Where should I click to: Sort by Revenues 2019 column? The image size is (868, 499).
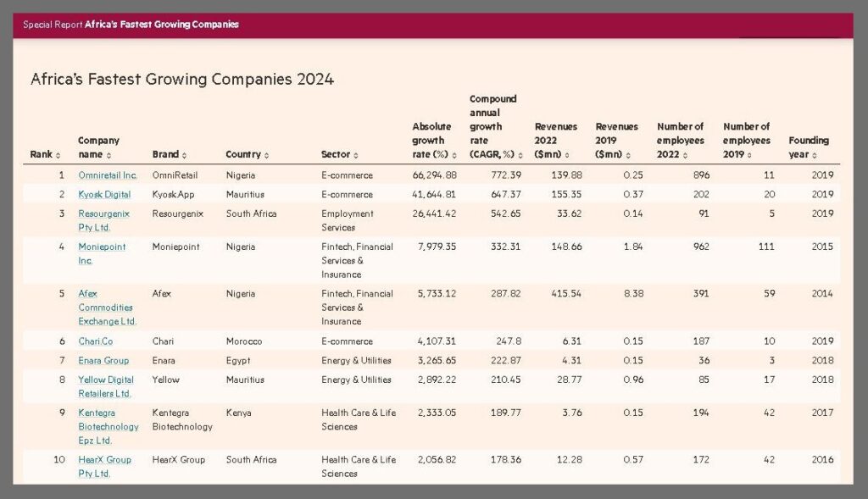point(627,155)
